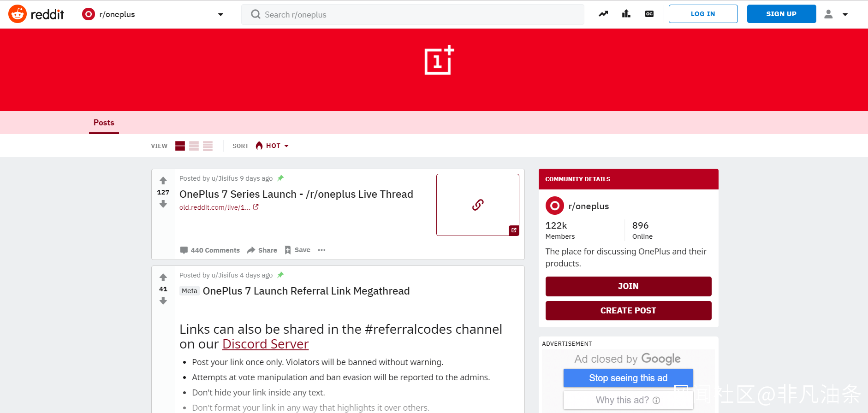Click the 127 vote score

[x=163, y=192]
